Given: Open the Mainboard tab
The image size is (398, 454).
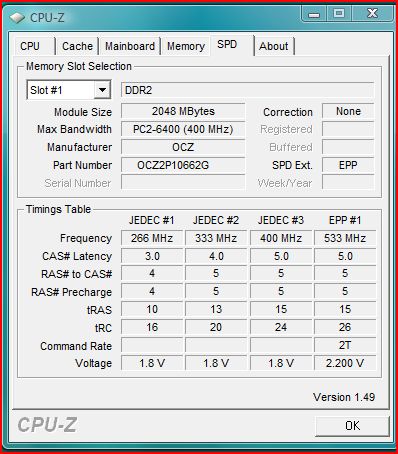Looking at the screenshot, I should click(x=130, y=46).
